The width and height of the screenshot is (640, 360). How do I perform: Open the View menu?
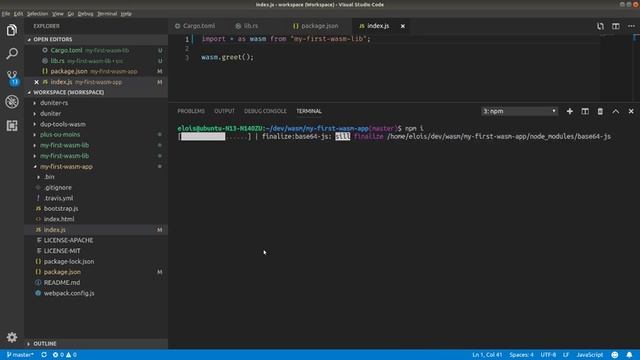point(58,14)
